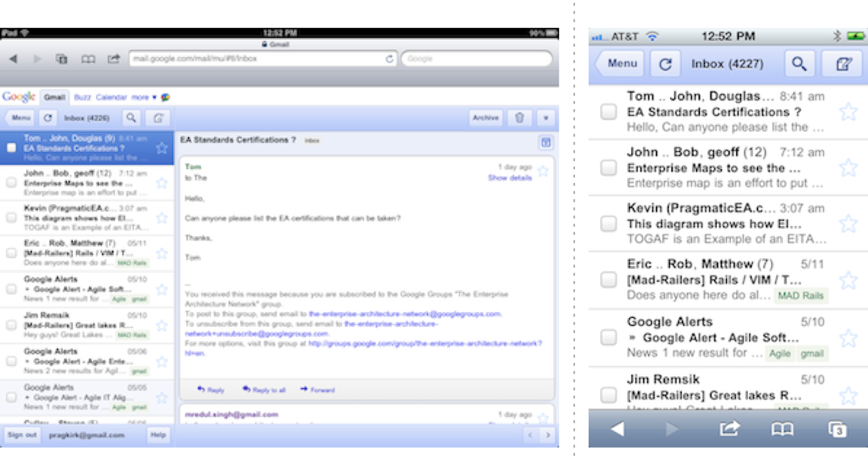Compose new mail on iPhone Gmail

[842, 64]
